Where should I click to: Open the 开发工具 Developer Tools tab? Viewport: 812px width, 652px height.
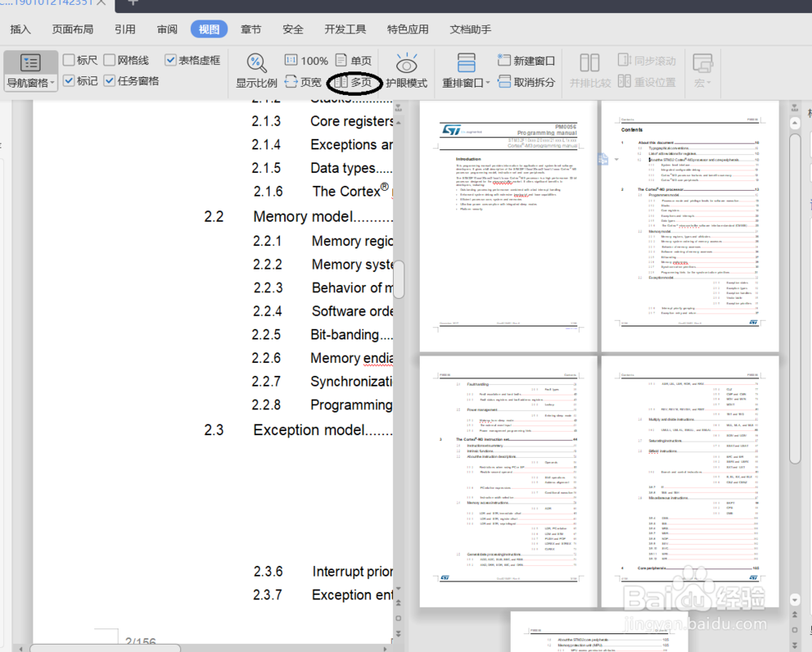point(345,29)
